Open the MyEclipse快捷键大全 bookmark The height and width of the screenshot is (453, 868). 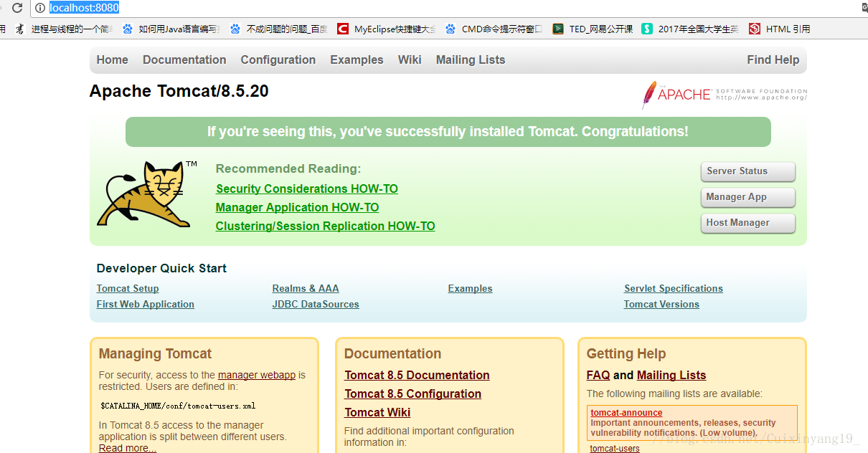coord(387,29)
